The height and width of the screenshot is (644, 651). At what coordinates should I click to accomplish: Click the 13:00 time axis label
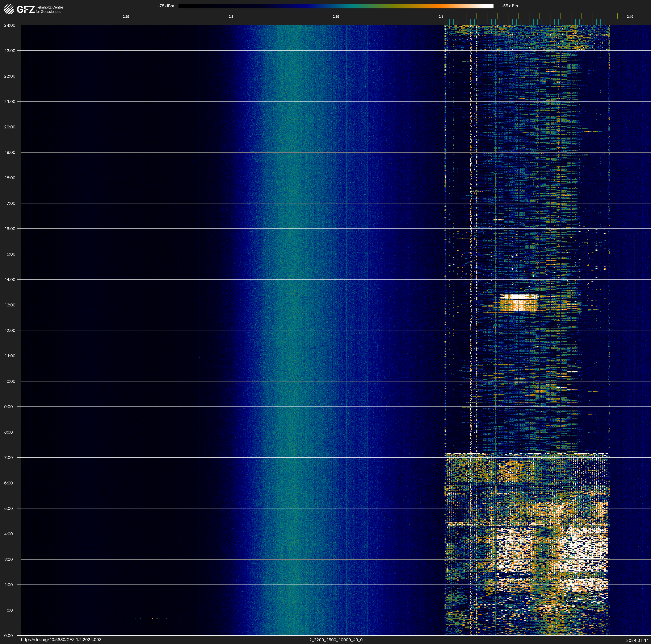click(x=10, y=305)
